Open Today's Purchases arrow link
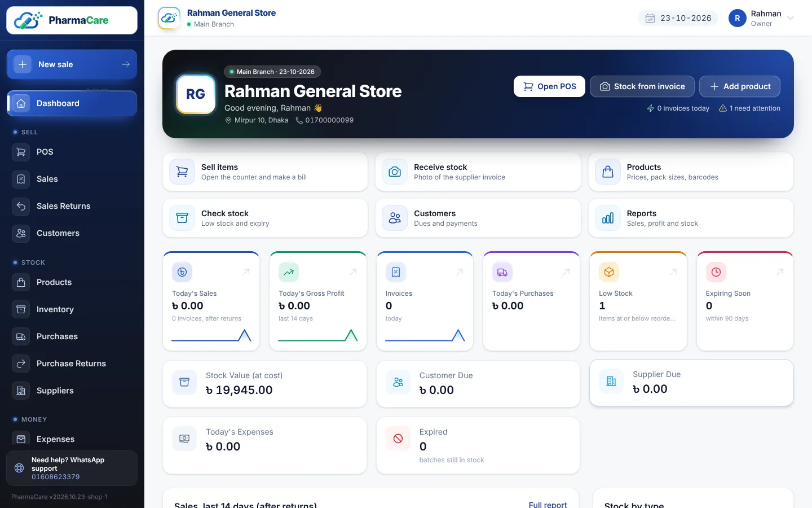 [566, 272]
